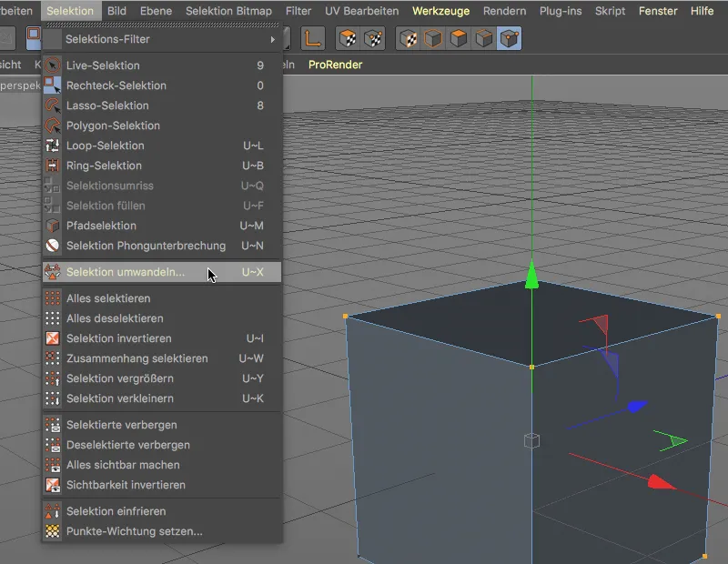Image resolution: width=728 pixels, height=564 pixels.
Task: Activate the highlighted orange points-mode cube icon
Action: coord(510,38)
